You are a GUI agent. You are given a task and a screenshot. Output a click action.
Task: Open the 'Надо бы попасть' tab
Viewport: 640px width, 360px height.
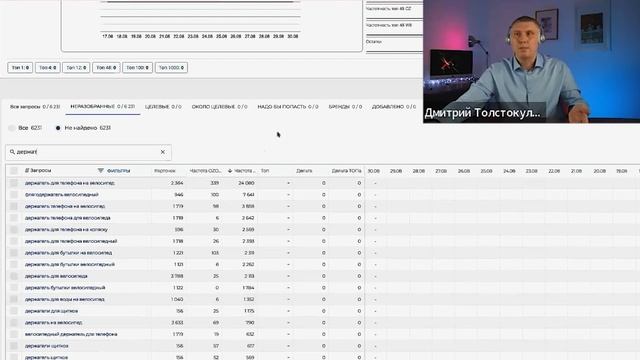(288, 107)
